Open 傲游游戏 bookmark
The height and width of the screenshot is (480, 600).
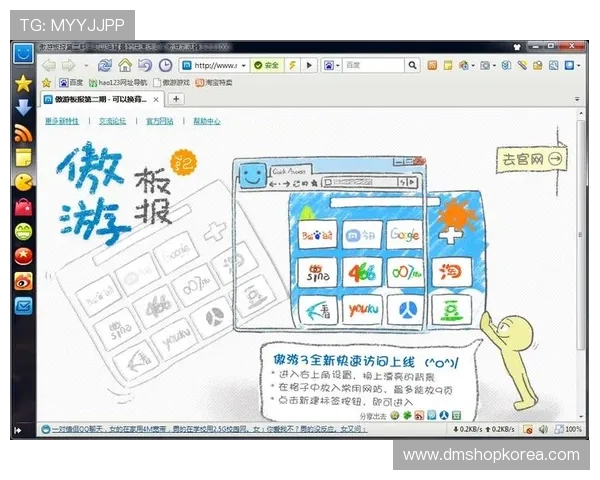click(171, 83)
